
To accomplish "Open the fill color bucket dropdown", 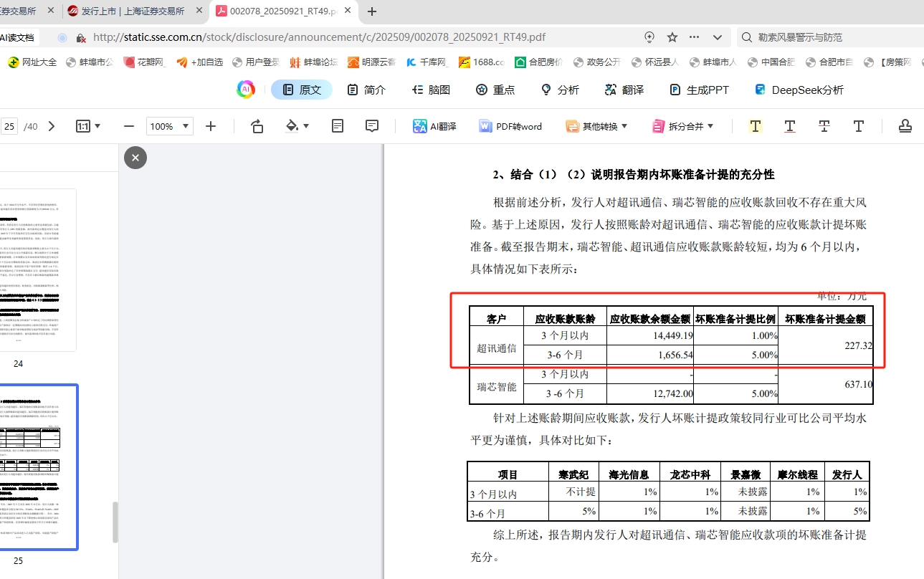I will (x=297, y=126).
